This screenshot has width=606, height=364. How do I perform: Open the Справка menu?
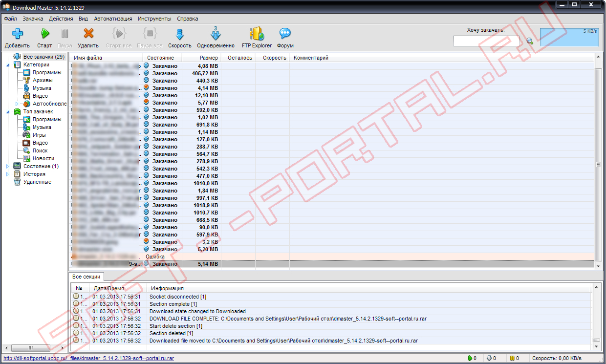(x=188, y=19)
